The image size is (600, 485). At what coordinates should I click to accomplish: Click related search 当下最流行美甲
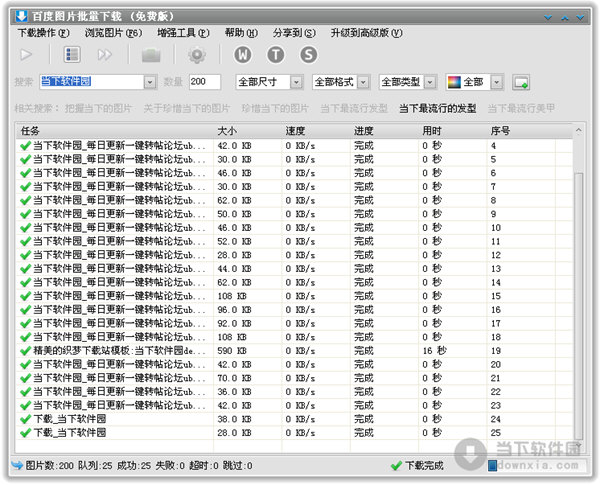coord(521,109)
